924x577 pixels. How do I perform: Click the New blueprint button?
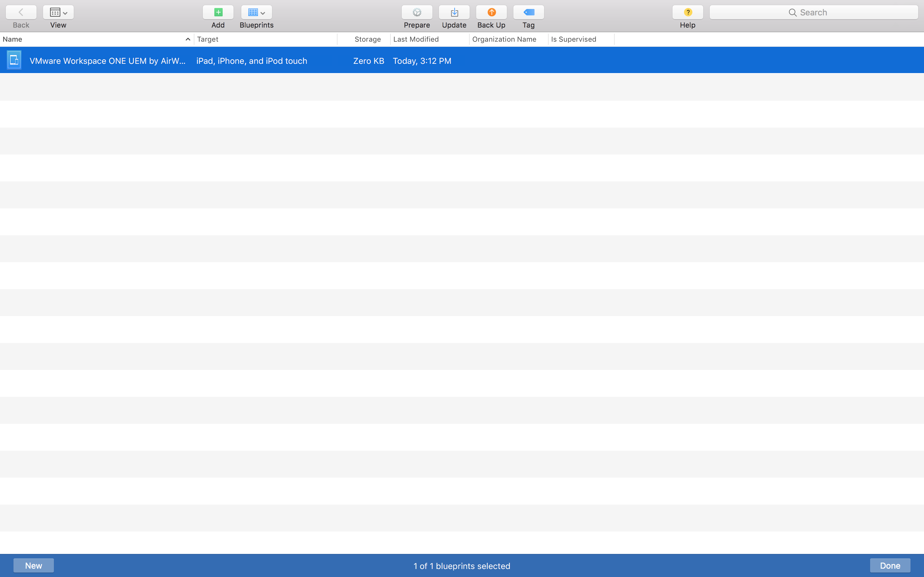click(34, 565)
